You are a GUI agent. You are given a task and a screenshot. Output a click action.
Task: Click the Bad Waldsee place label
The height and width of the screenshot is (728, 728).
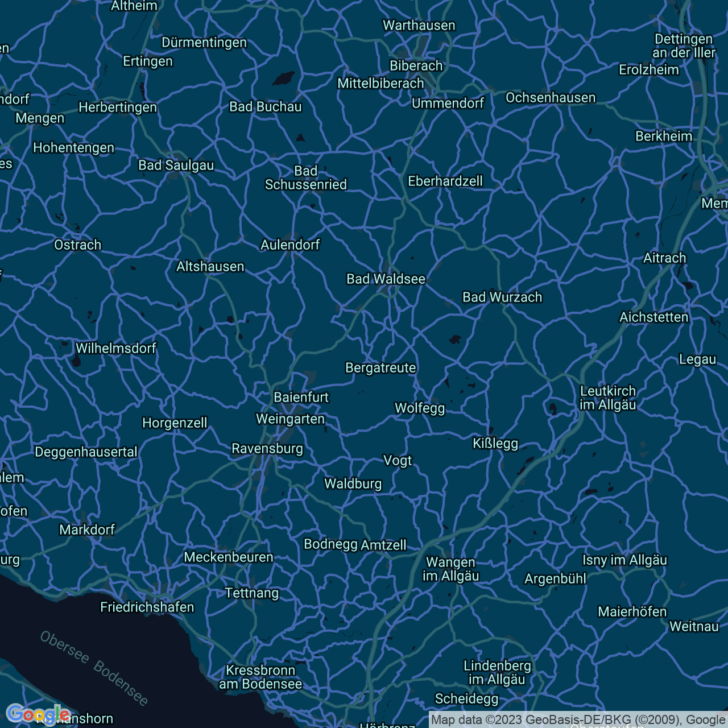(x=386, y=279)
